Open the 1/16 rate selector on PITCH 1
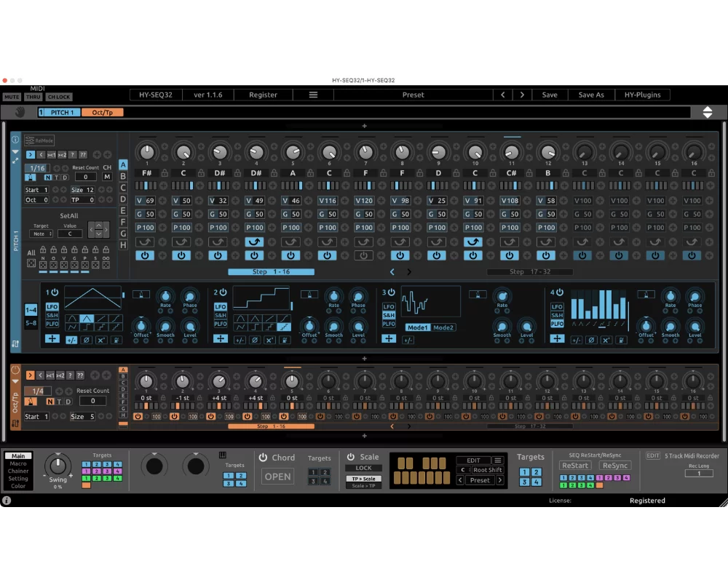This screenshot has height=582, width=728. click(x=37, y=168)
